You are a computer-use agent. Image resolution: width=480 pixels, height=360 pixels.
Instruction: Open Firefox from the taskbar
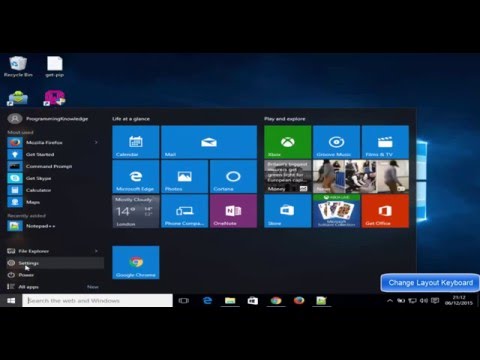(299, 301)
